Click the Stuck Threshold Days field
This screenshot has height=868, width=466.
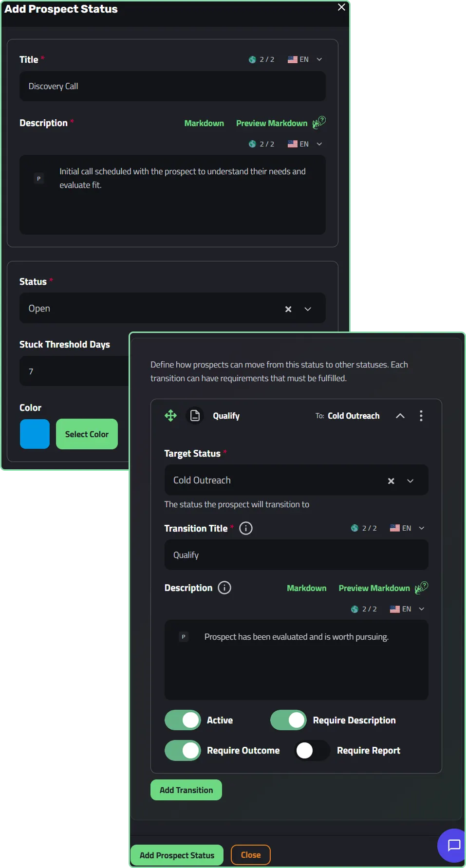[74, 371]
